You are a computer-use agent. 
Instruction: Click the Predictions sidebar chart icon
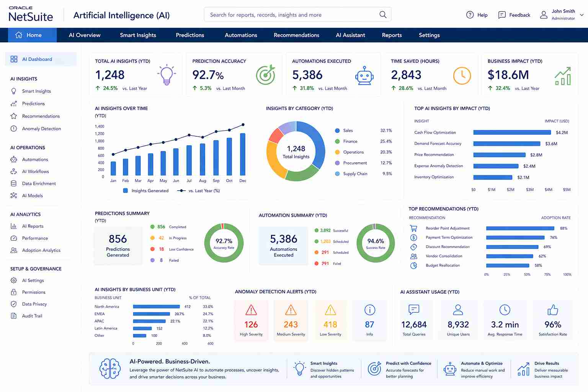point(14,104)
